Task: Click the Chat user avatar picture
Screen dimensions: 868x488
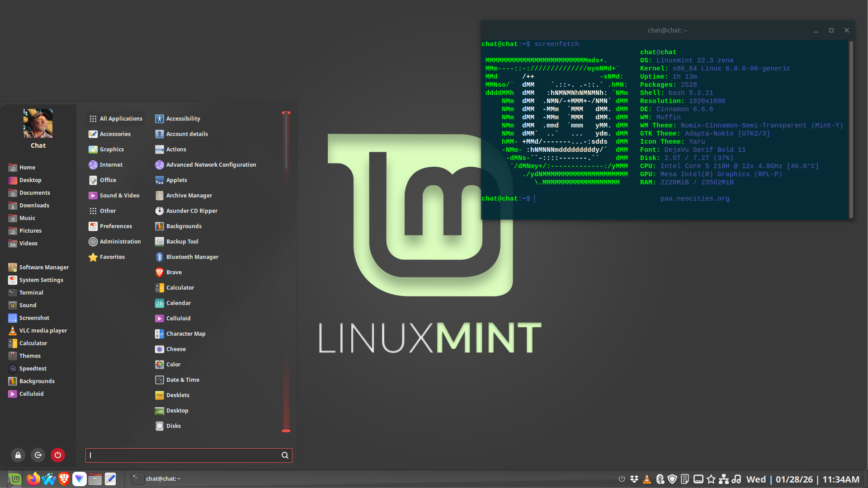Action: click(38, 123)
